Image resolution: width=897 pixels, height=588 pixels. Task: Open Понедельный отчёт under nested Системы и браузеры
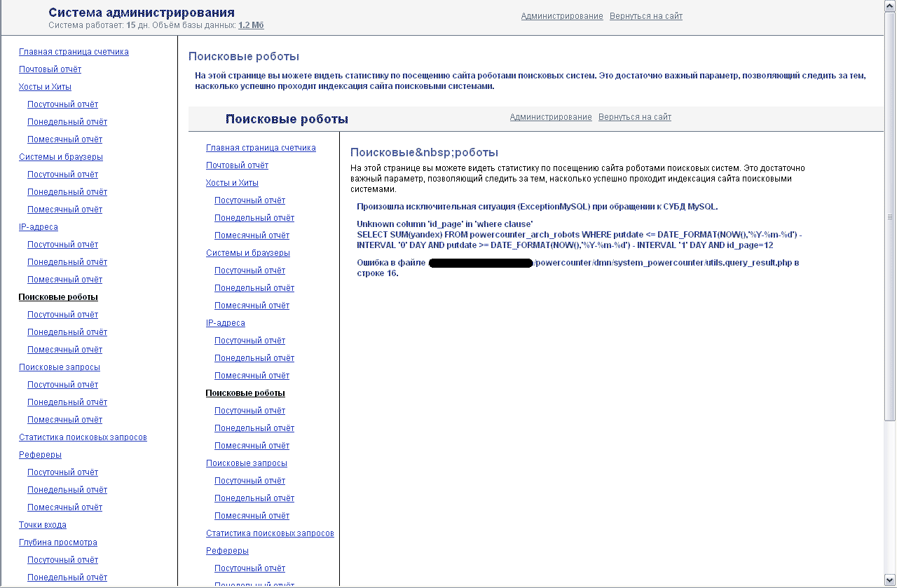pyautogui.click(x=254, y=288)
